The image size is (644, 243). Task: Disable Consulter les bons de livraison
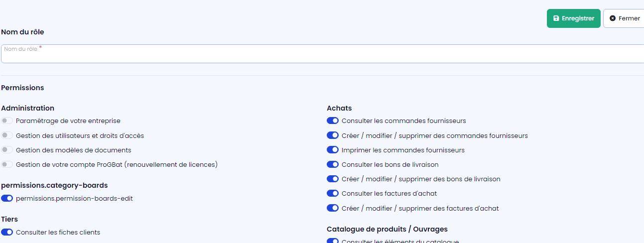click(x=333, y=164)
